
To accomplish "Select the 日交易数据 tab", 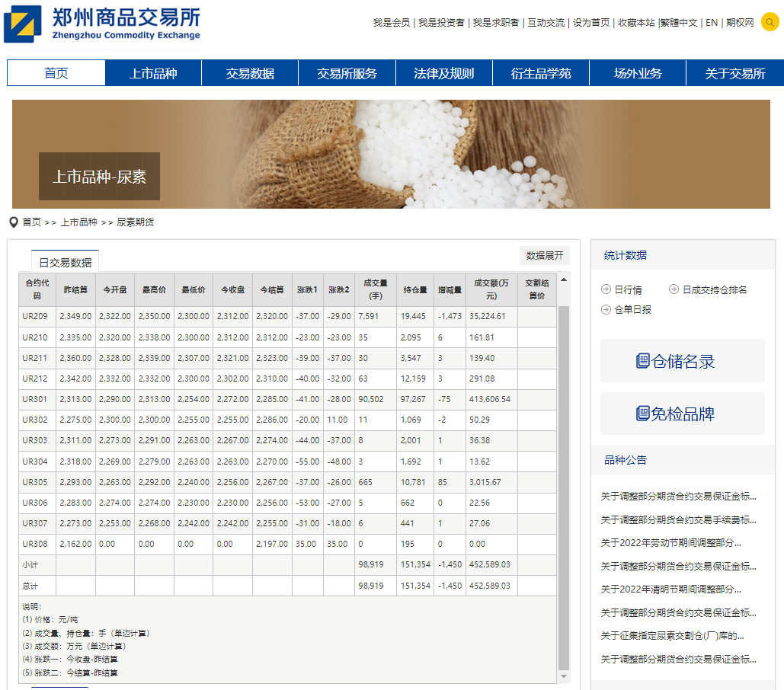I will (x=66, y=262).
